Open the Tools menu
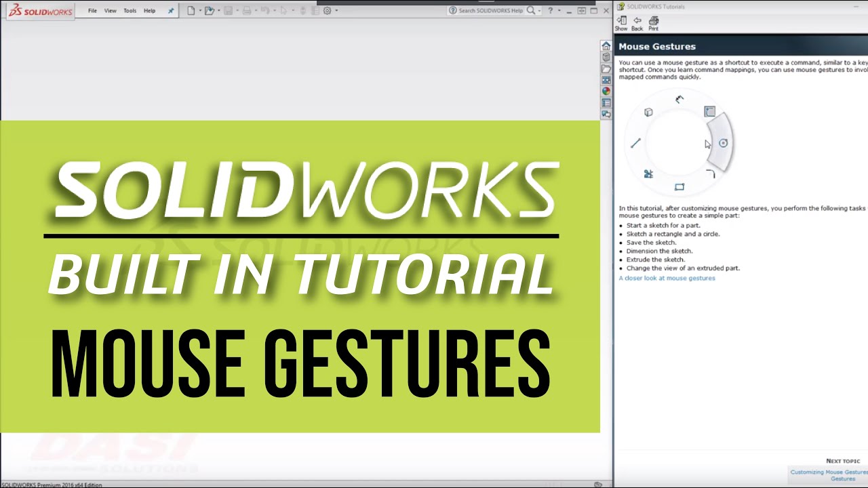This screenshot has height=488, width=868. (130, 11)
